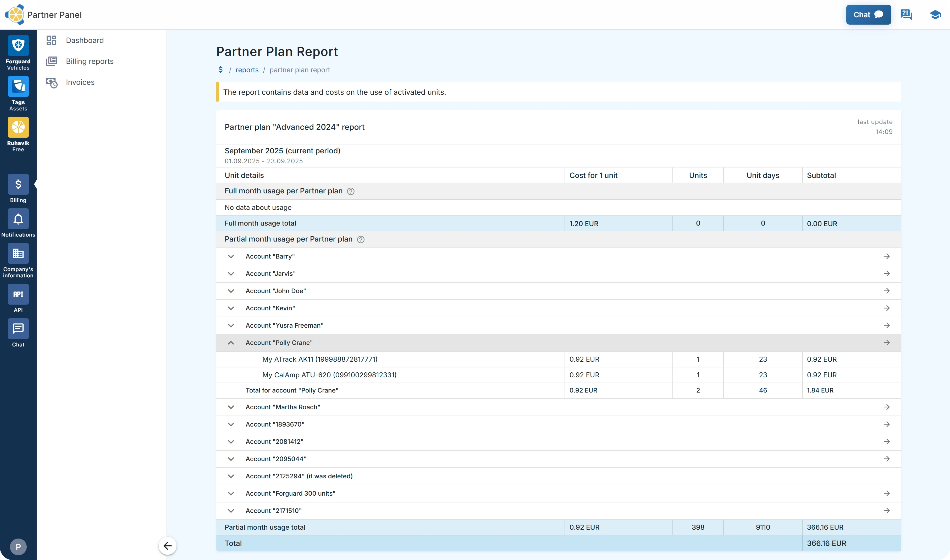Open the Forguard Vehicles section in sidebar
This screenshot has height=560, width=950.
coord(18,52)
